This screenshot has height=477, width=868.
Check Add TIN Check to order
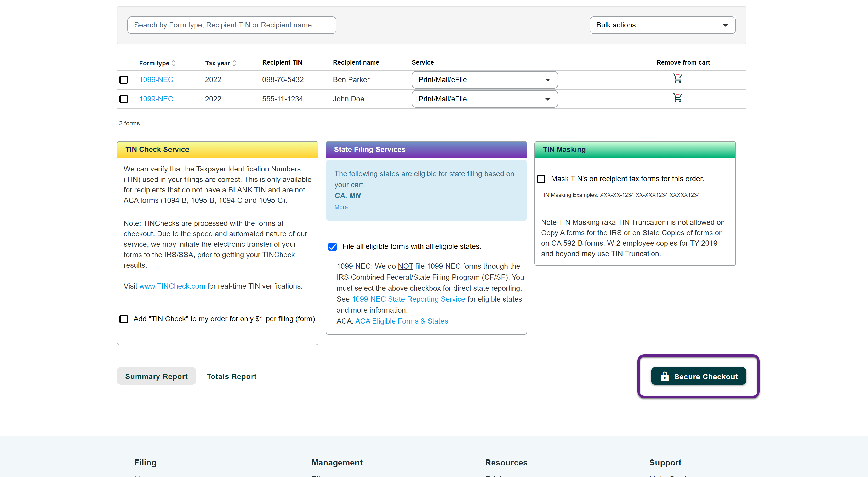click(124, 319)
